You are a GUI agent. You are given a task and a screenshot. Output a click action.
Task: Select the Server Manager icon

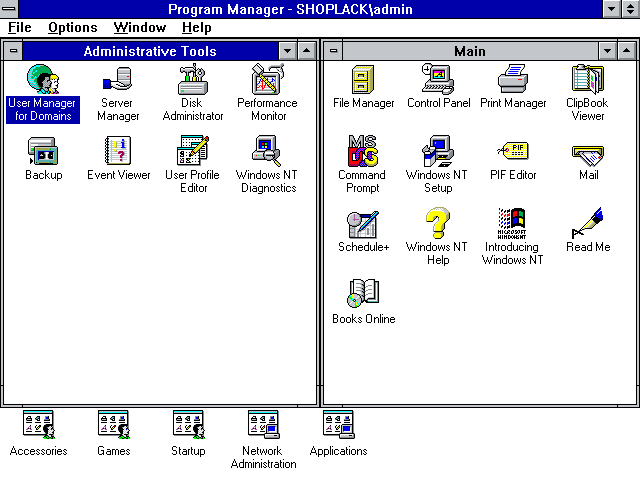[x=118, y=79]
